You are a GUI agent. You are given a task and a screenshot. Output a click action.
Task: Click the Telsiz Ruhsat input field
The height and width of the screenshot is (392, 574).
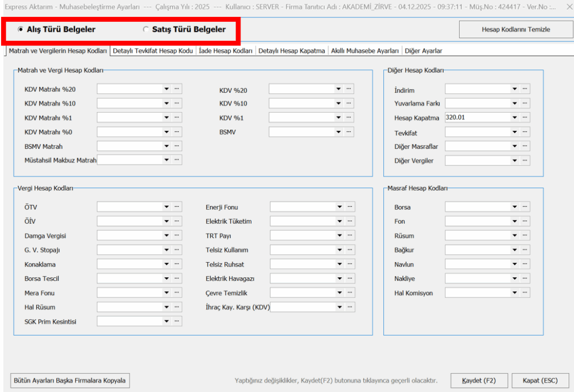click(x=303, y=264)
